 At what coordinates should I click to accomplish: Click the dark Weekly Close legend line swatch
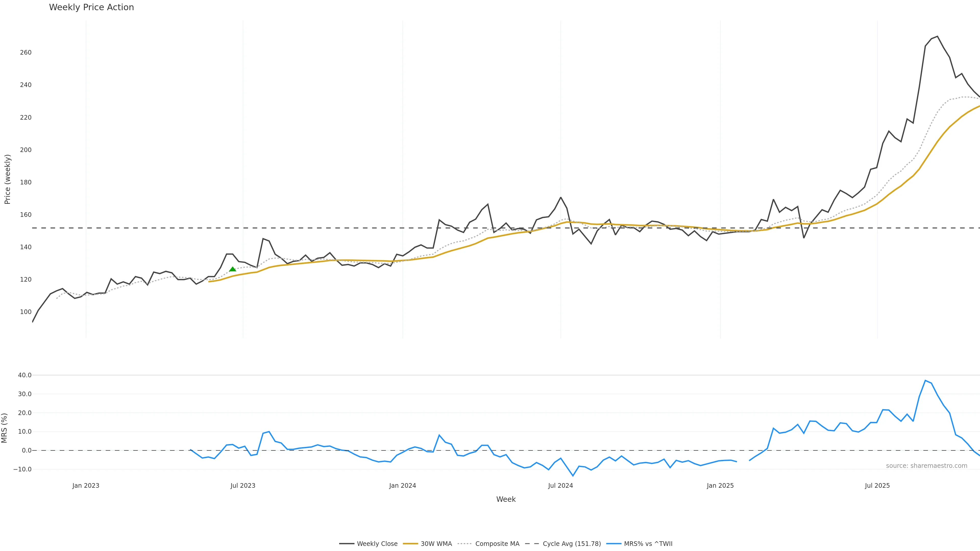(x=347, y=544)
